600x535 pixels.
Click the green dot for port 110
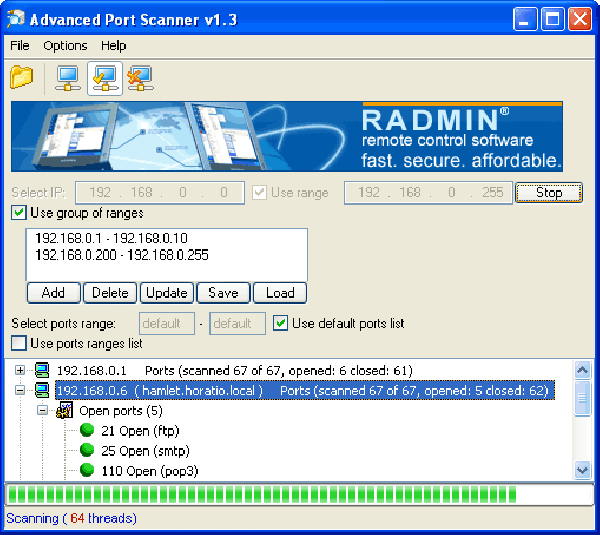[x=87, y=470]
